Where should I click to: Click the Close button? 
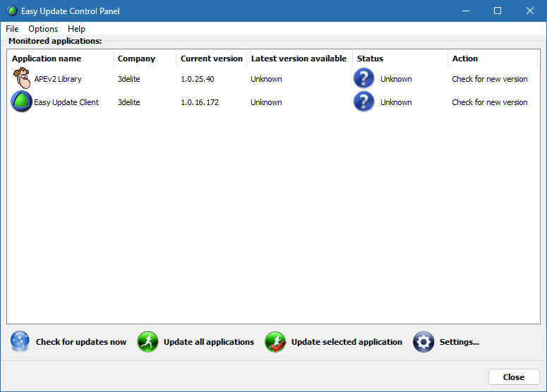coord(514,377)
